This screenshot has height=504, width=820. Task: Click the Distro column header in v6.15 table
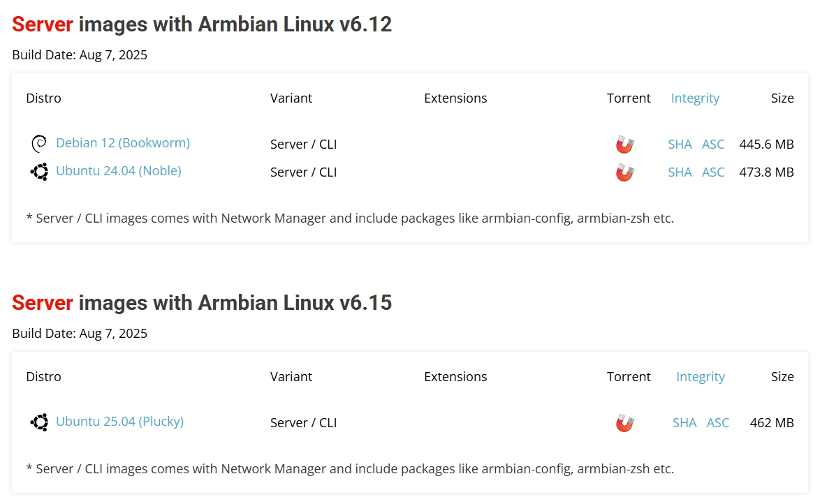coord(43,377)
